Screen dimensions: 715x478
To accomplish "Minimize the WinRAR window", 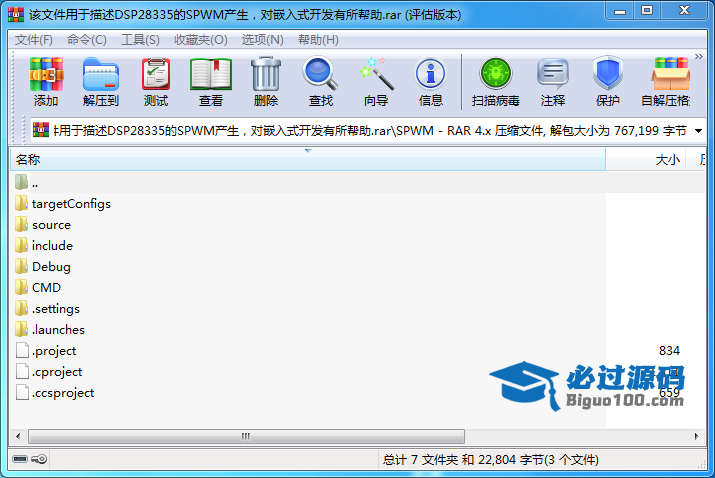I will click(620, 11).
